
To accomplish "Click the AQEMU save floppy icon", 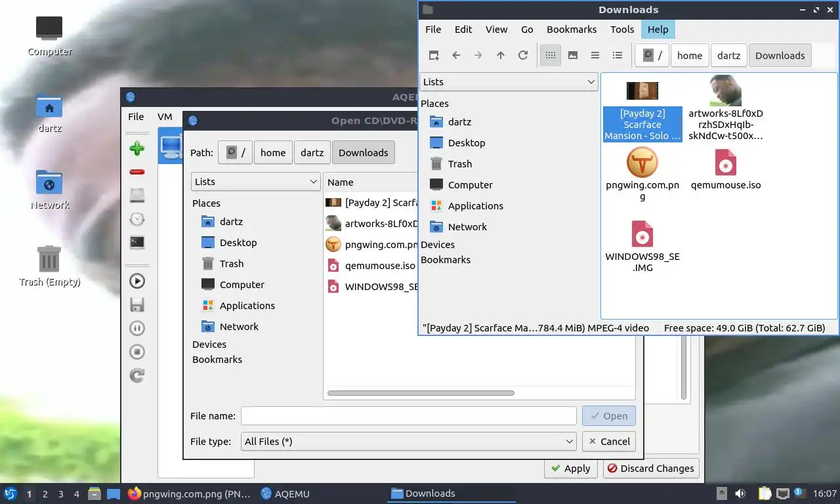I will pos(137,304).
